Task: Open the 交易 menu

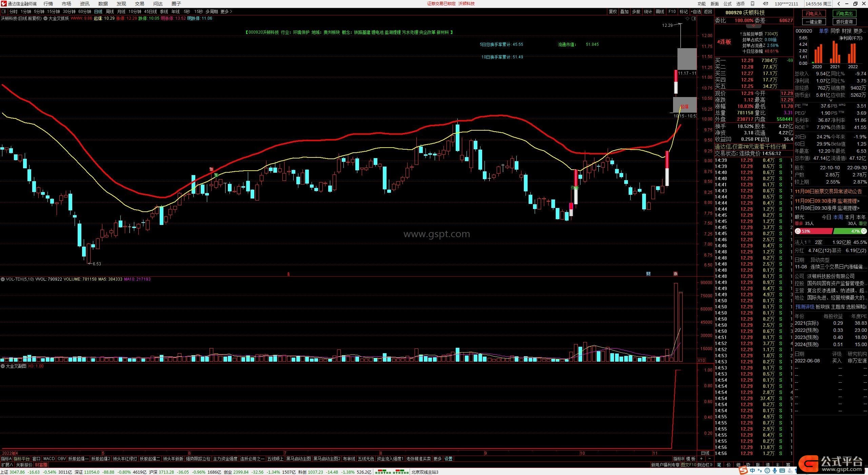Action: 140,4
